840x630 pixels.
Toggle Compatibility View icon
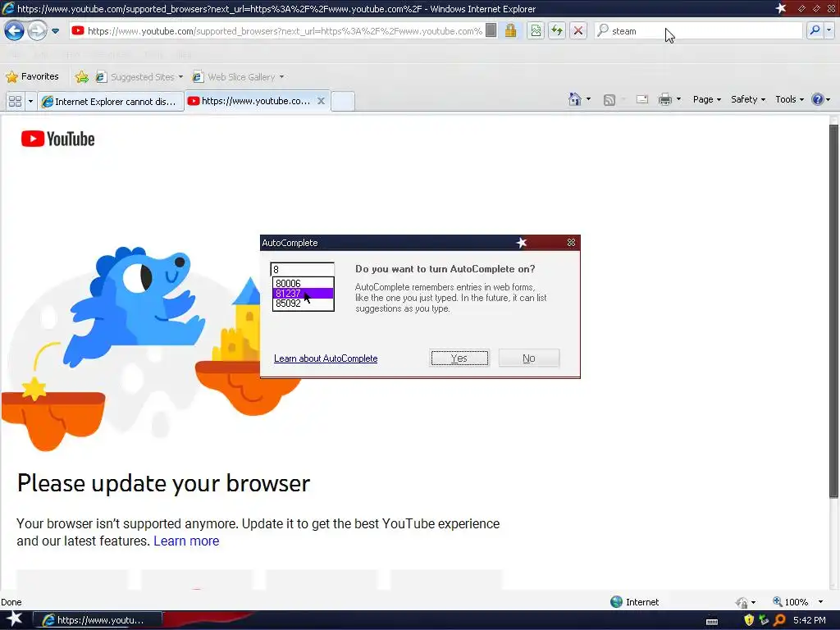pyautogui.click(x=536, y=30)
